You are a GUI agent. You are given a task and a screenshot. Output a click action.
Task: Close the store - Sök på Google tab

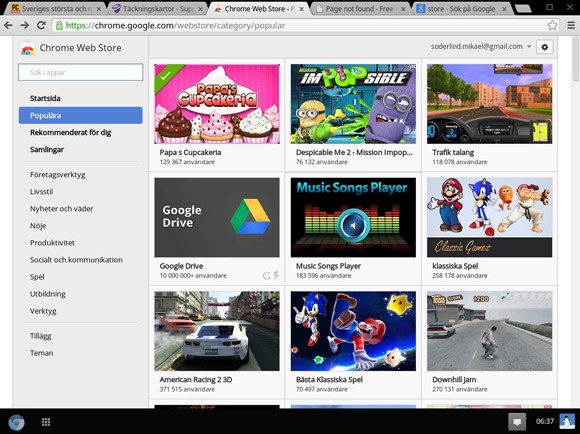504,9
